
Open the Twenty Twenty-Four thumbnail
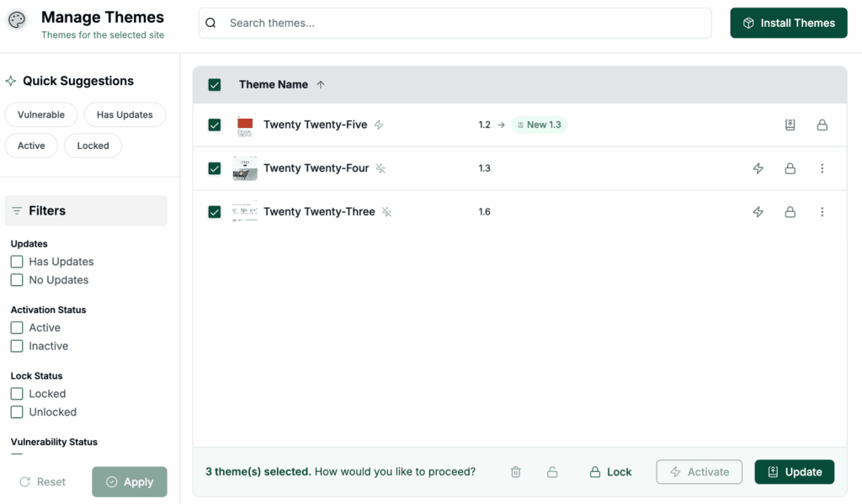point(245,168)
